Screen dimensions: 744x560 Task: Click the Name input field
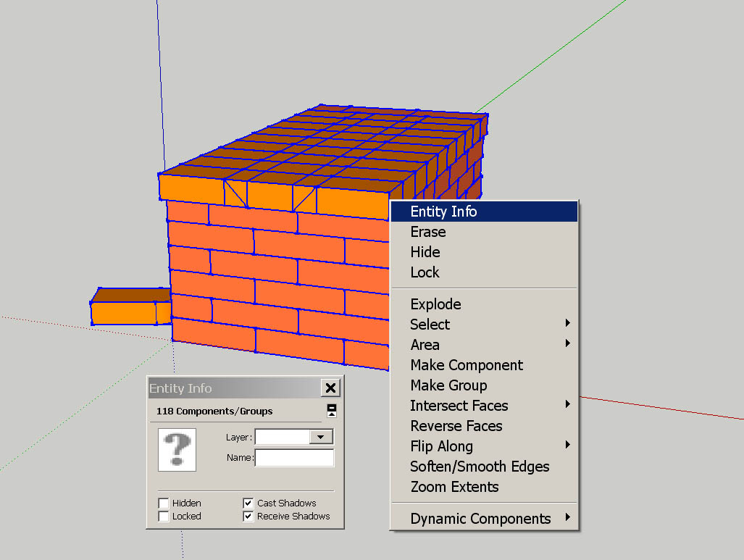click(294, 458)
